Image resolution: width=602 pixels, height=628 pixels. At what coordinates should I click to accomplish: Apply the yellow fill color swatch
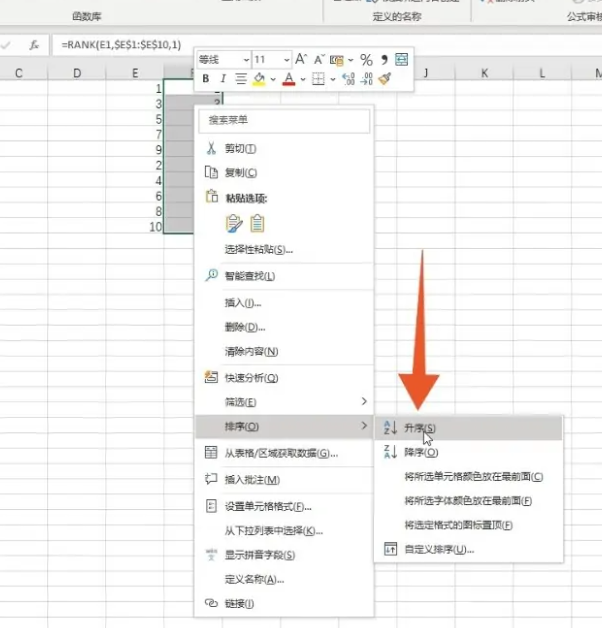coord(259,79)
